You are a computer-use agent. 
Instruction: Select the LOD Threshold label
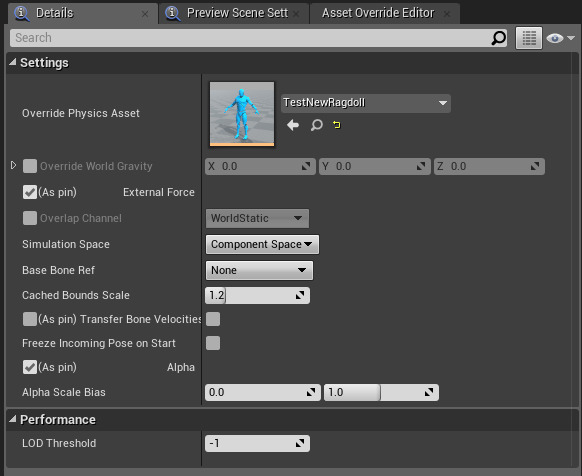point(59,443)
